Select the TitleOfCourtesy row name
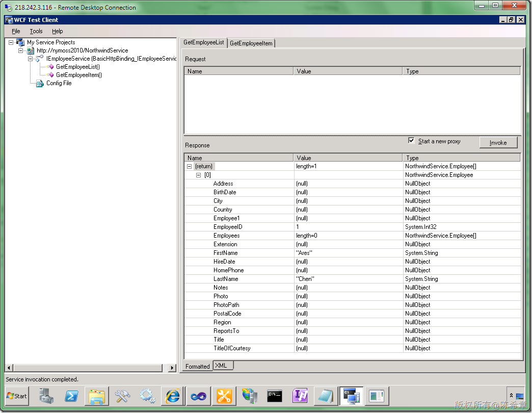The width and height of the screenshot is (532, 413). coord(232,348)
